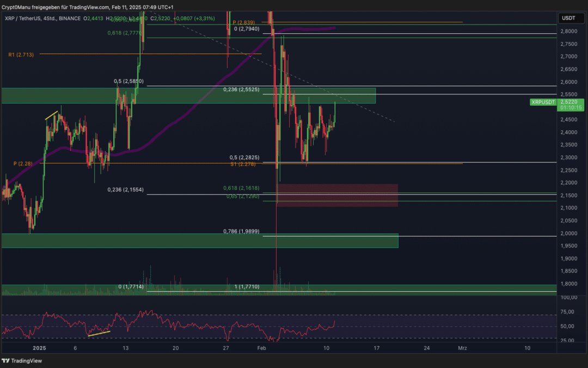
Task: Click the green XRPUSDT symbol price tag
Action: coord(543,102)
